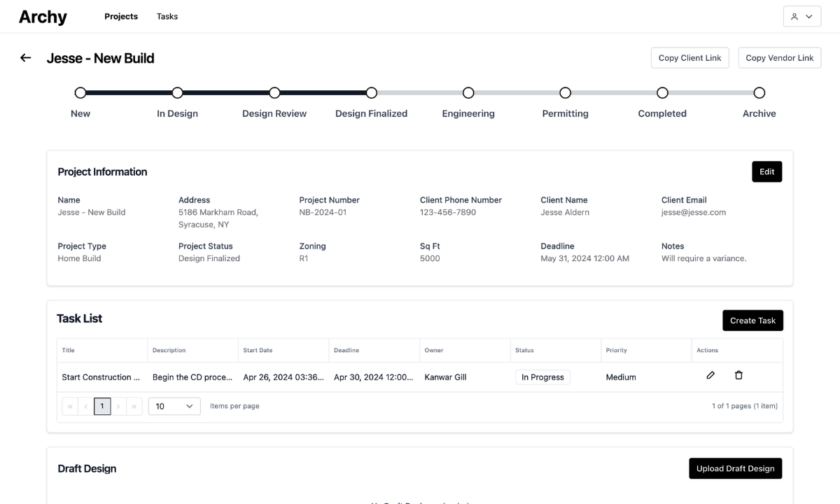
Task: Advance project stage to Engineering
Action: coord(468,93)
